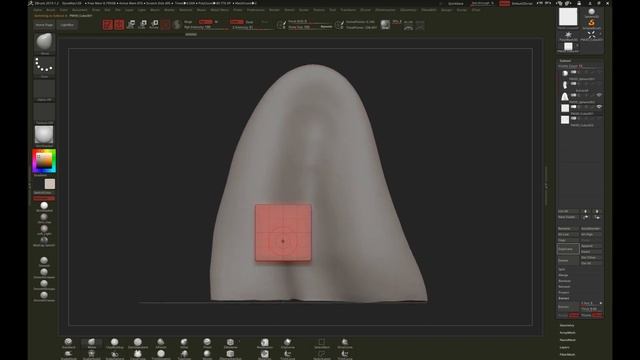Screen dimensions: 640x360
Task: Select the SnakeHook brush in second row
Action: click(68, 355)
